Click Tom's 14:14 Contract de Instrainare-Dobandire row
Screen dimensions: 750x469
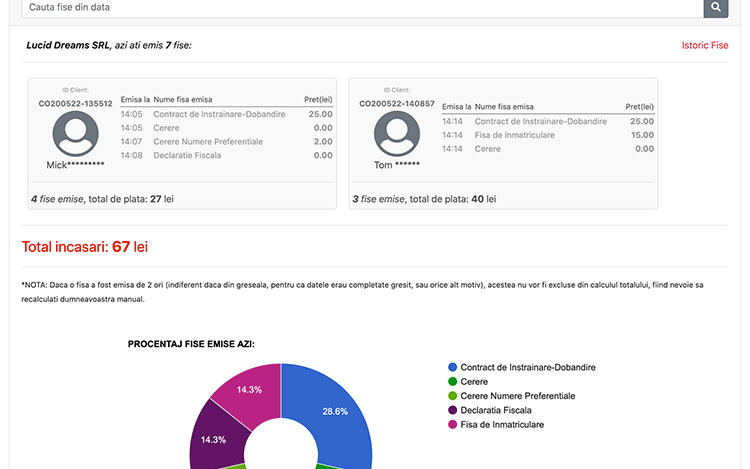pyautogui.click(x=548, y=121)
